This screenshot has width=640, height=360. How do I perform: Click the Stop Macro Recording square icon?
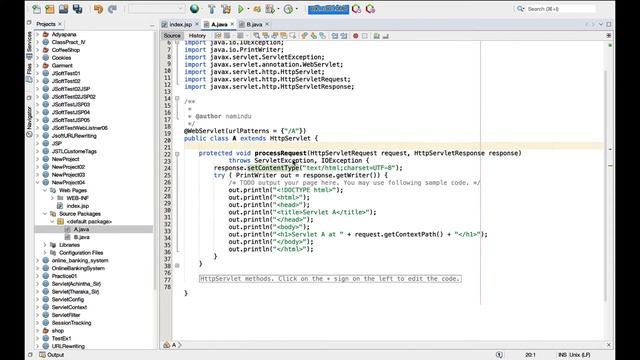click(x=364, y=36)
